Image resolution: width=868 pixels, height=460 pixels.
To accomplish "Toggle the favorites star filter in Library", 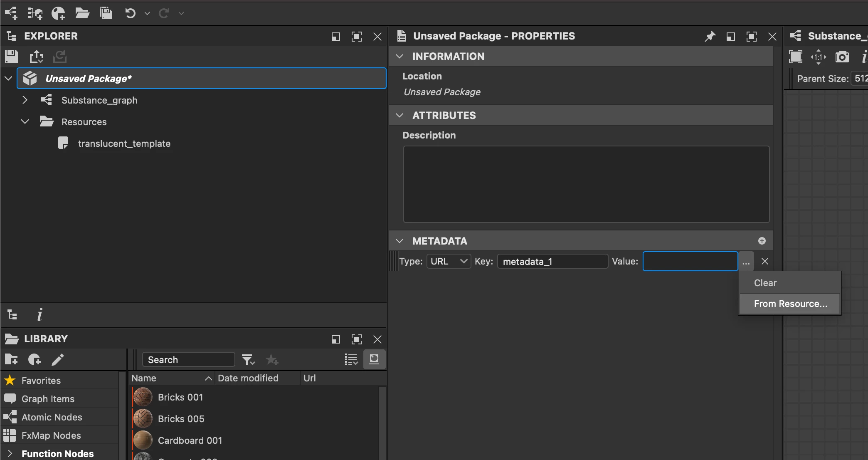I will 272,360.
